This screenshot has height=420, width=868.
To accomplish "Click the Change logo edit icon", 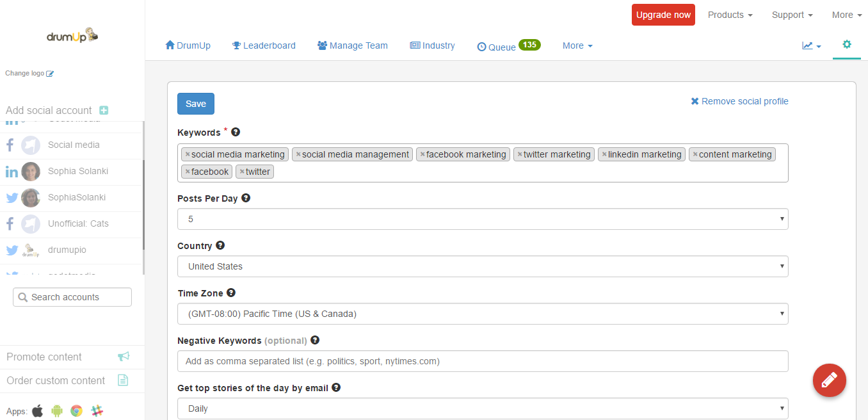I will coord(50,74).
